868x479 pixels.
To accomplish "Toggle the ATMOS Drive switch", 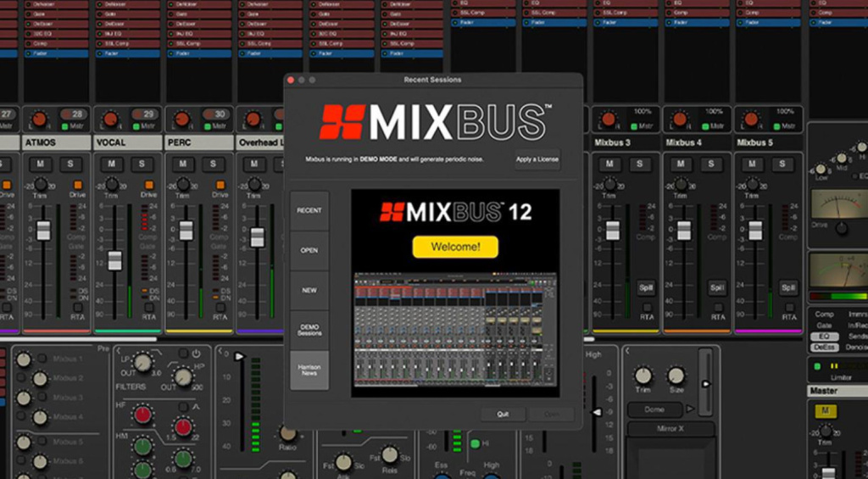I will pos(77,185).
